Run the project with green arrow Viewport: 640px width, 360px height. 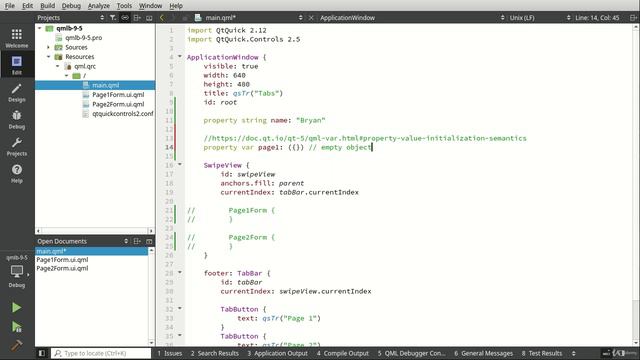(16, 307)
